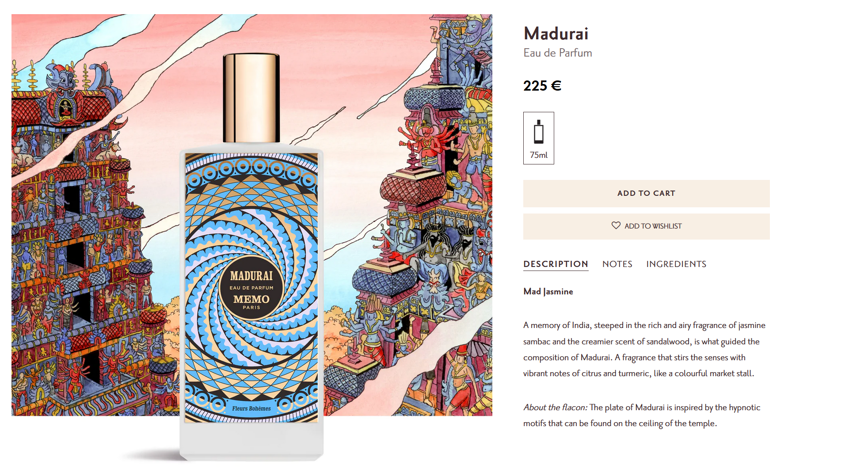Add the Madurai perfume to wishlist
This screenshot has width=868, height=469.
646,226
